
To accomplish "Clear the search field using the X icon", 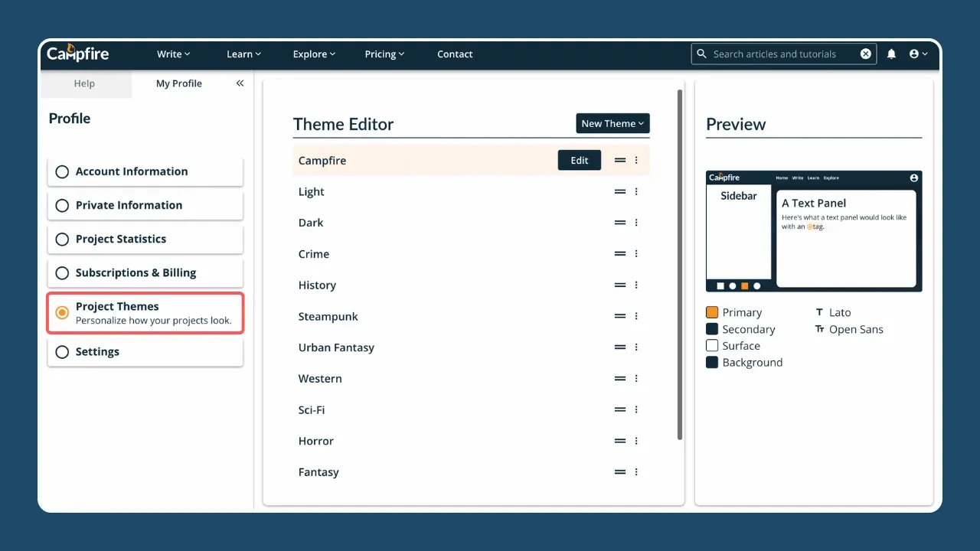I will 865,54.
